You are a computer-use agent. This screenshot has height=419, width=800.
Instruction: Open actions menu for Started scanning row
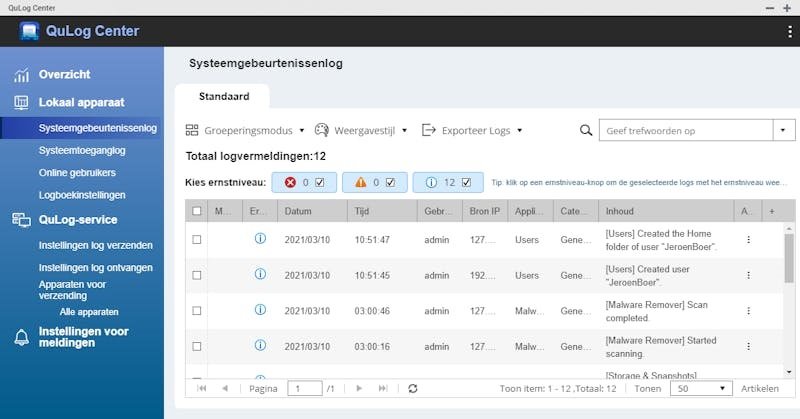tap(748, 347)
